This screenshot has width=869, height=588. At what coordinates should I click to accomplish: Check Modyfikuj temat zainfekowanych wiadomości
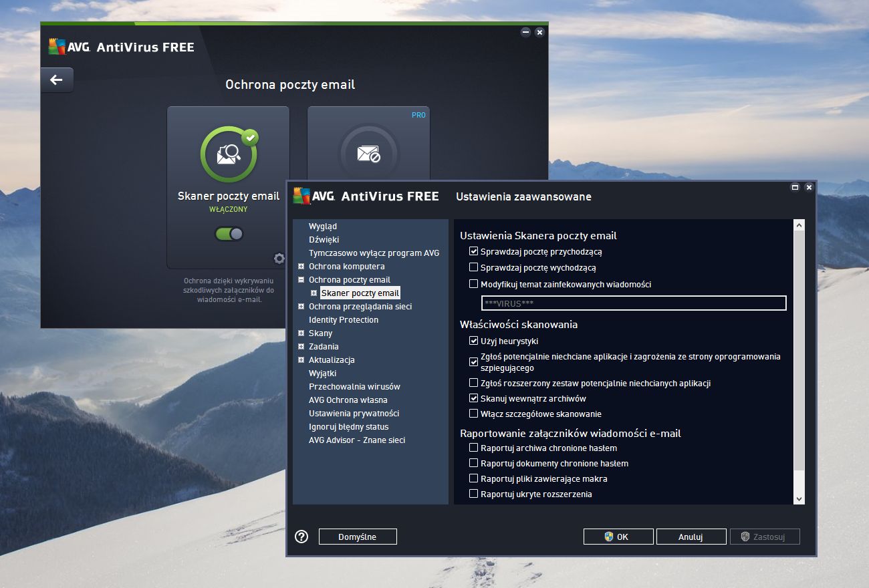[474, 284]
